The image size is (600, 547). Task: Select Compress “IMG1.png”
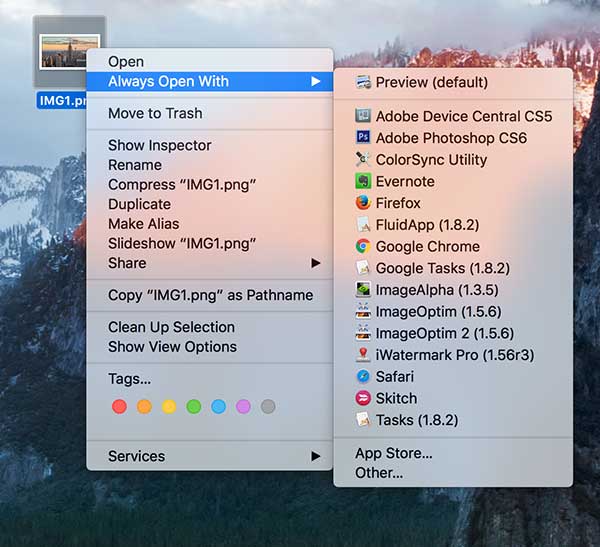(x=210, y=185)
